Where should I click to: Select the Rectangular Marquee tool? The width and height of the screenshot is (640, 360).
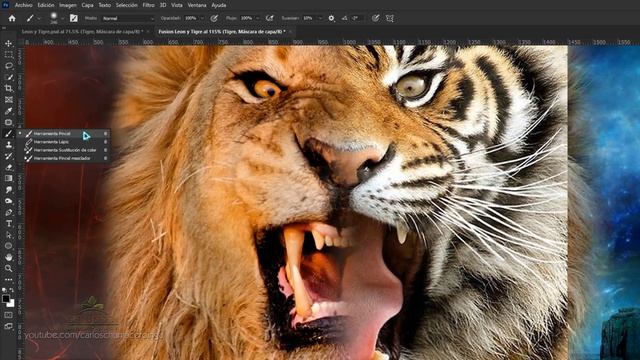[9, 55]
